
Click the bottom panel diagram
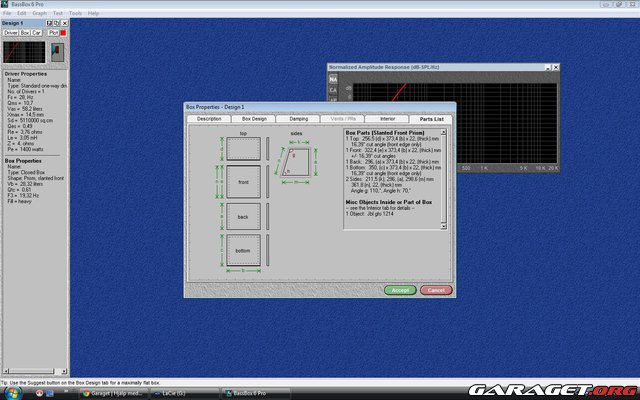243,249
